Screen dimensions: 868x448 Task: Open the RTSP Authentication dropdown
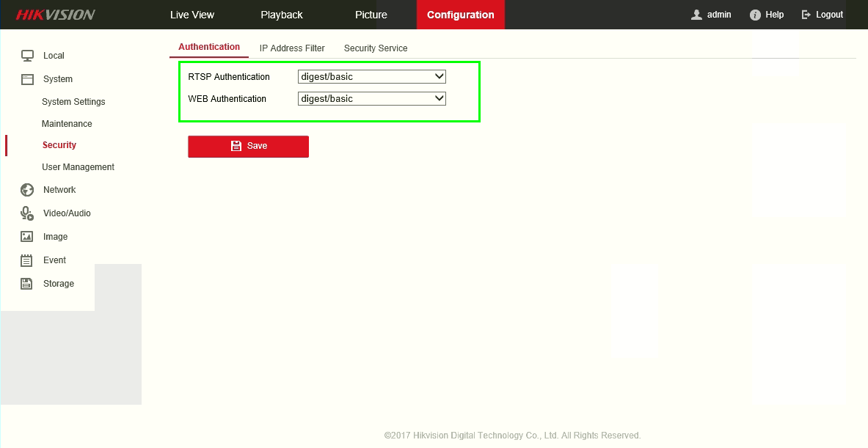tap(371, 76)
